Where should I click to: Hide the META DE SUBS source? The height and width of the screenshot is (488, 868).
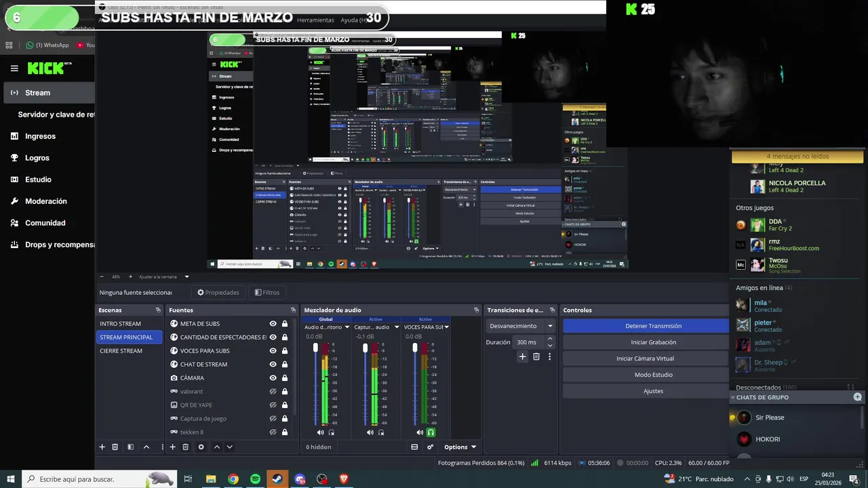point(273,324)
